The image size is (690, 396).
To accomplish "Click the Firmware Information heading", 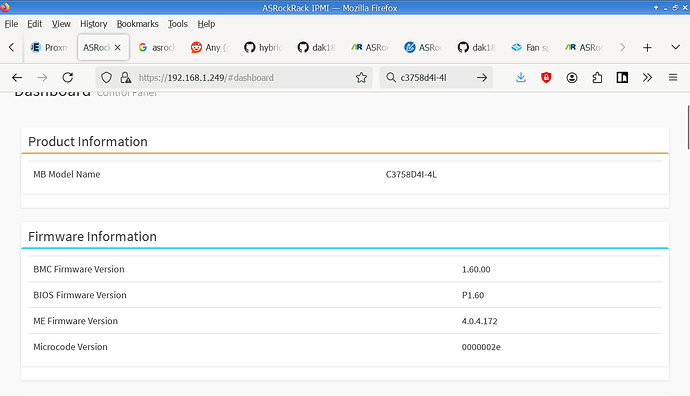I will click(92, 237).
